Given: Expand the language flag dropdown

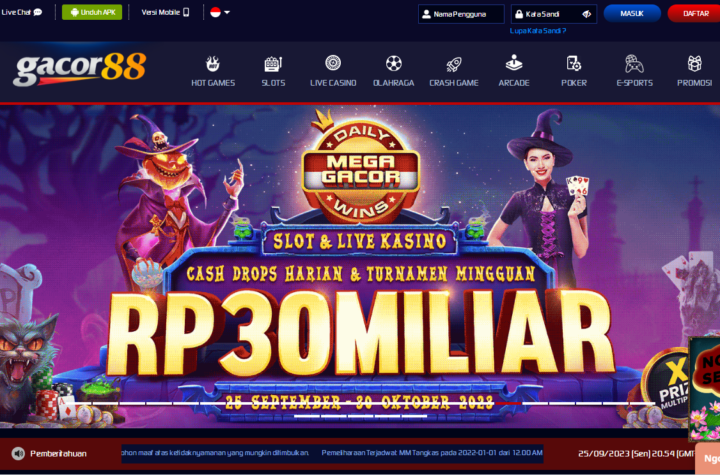Looking at the screenshot, I should (x=220, y=12).
